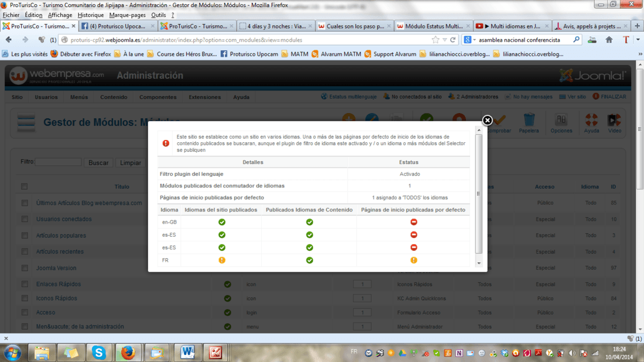Open Skype from the taskbar
This screenshot has width=644, height=362.
click(98, 353)
